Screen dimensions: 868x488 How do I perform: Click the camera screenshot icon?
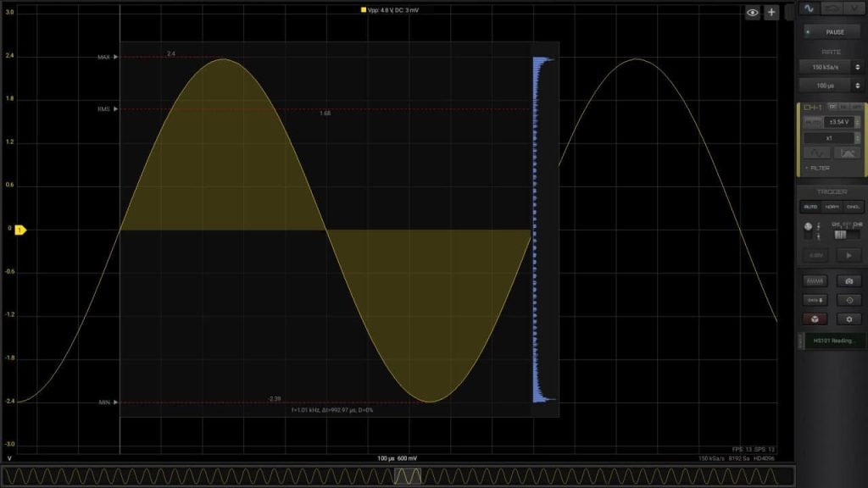coord(849,280)
